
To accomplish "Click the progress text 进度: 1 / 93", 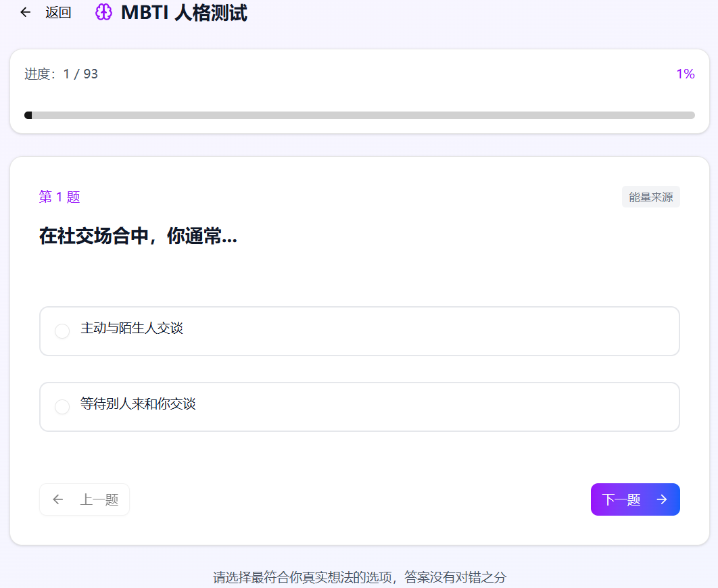I will point(61,74).
